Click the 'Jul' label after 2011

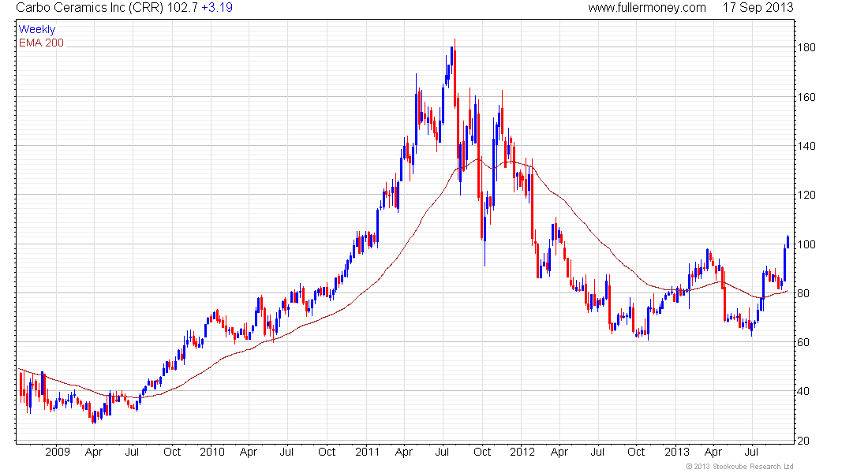pyautogui.click(x=442, y=452)
